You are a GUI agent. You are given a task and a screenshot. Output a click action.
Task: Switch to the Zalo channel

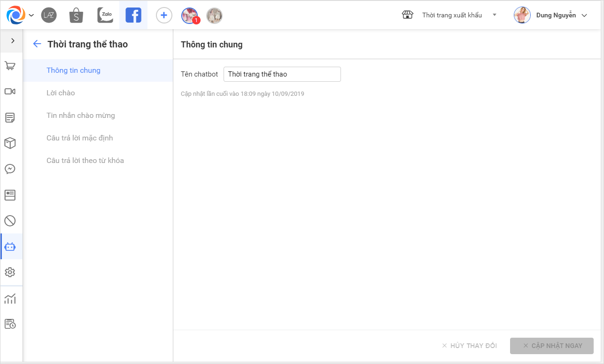point(105,15)
